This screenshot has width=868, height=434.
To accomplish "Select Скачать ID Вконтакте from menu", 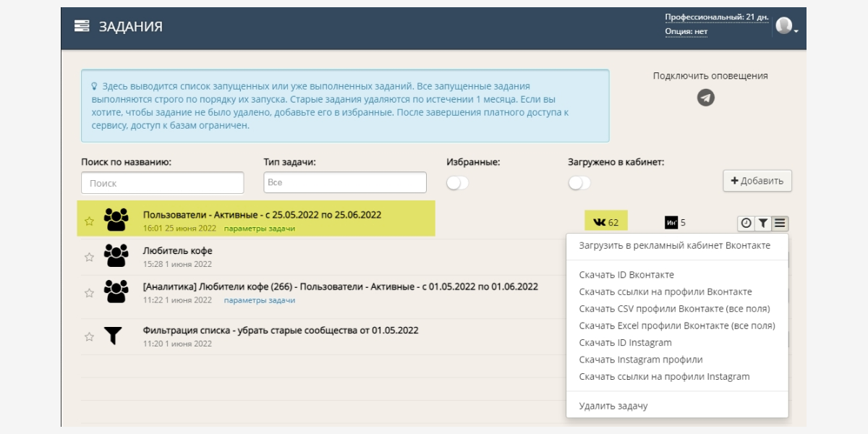I will pos(626,275).
